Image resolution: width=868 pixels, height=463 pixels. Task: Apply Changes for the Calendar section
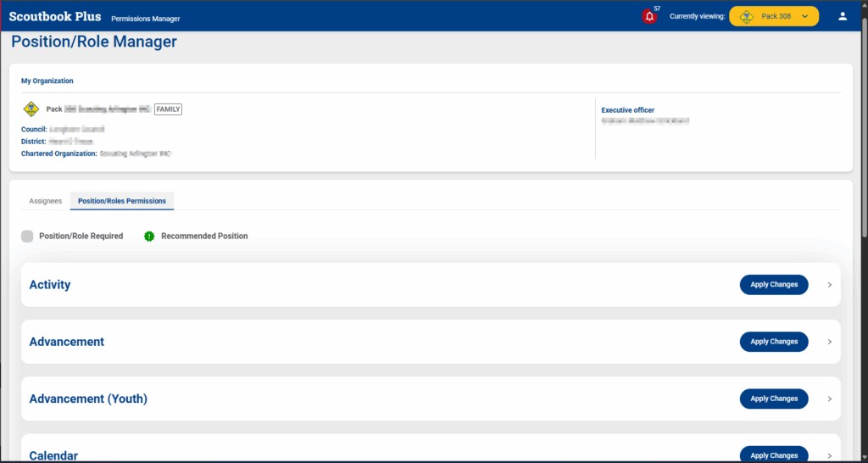coord(774,455)
